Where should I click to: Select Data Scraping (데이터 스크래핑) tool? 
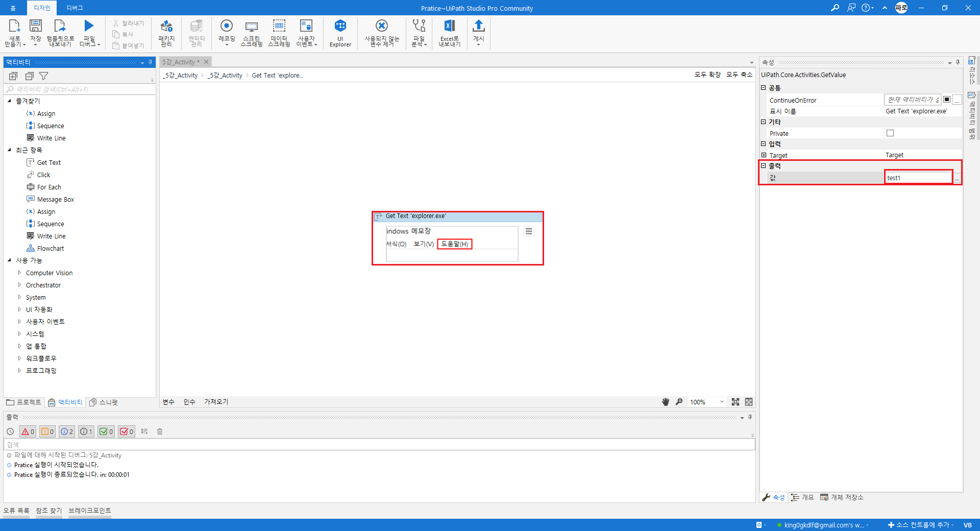[x=279, y=26]
